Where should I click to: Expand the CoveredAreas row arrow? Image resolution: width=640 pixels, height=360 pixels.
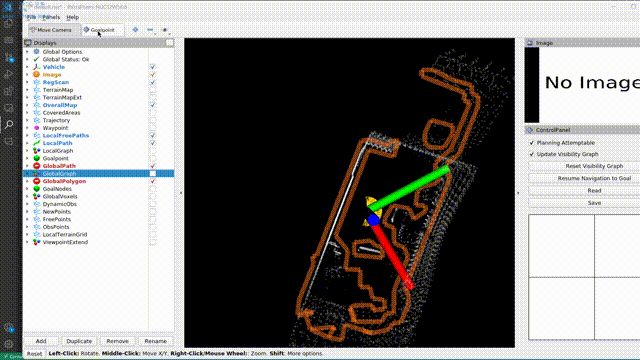pyautogui.click(x=27, y=113)
